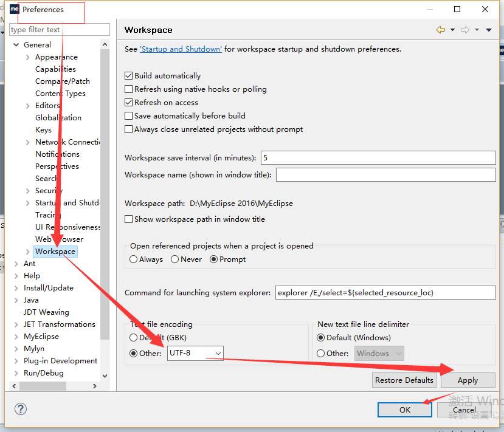Select Always for opening referenced projects
Image resolution: width=504 pixels, height=432 pixels.
pyautogui.click(x=133, y=259)
